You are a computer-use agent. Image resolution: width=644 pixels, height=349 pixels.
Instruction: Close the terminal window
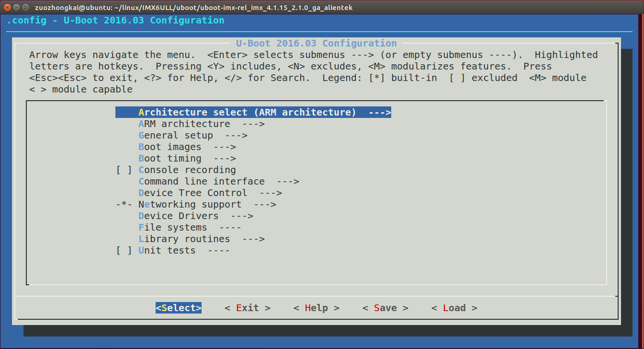[x=7, y=7]
